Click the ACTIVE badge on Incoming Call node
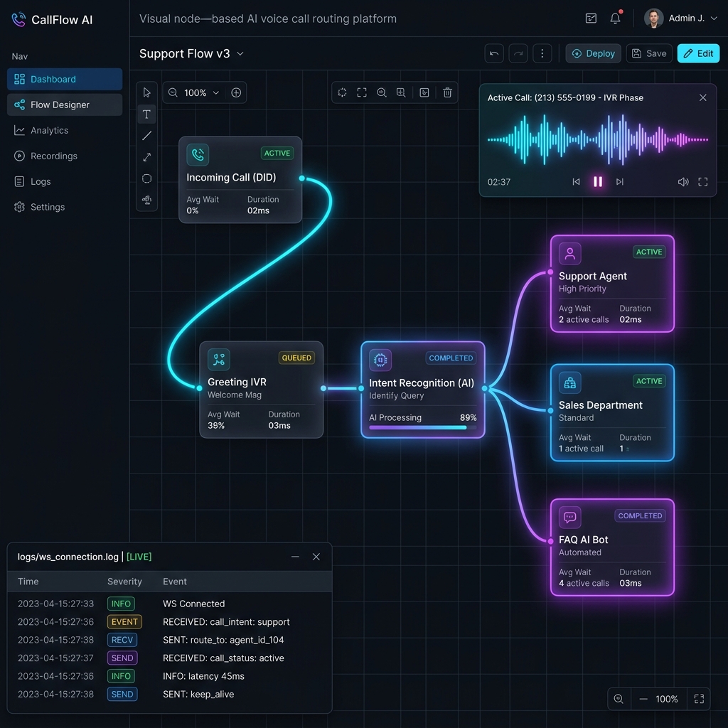This screenshot has height=728, width=728. tap(277, 154)
